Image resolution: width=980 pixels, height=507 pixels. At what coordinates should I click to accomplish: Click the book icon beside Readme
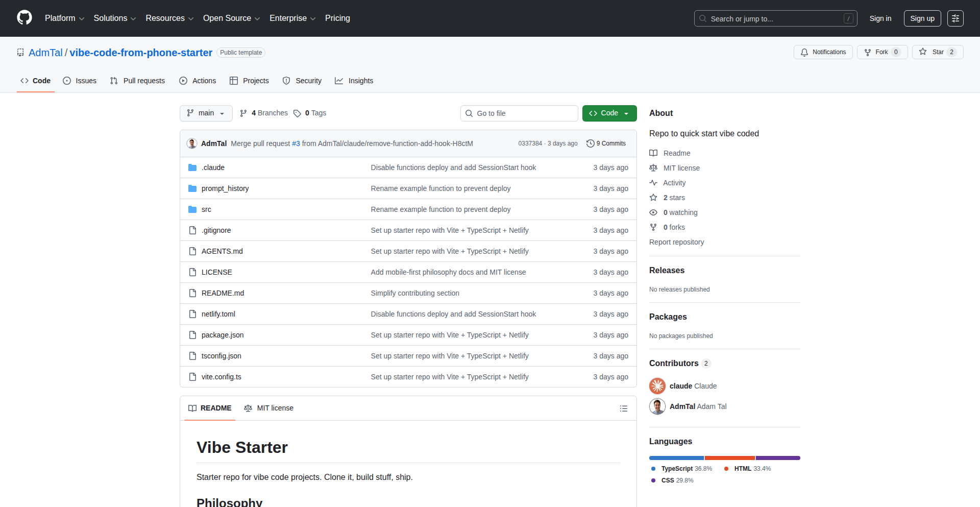tap(653, 153)
